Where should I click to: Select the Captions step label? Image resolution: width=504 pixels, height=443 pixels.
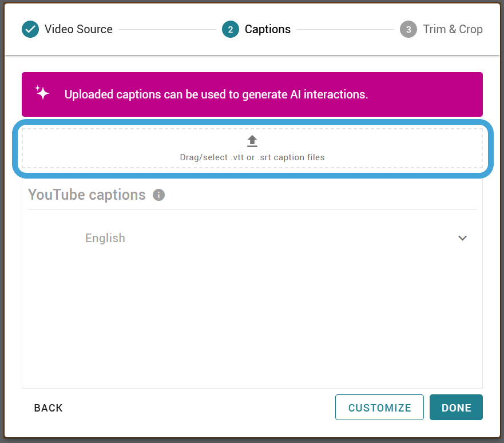pyautogui.click(x=267, y=29)
